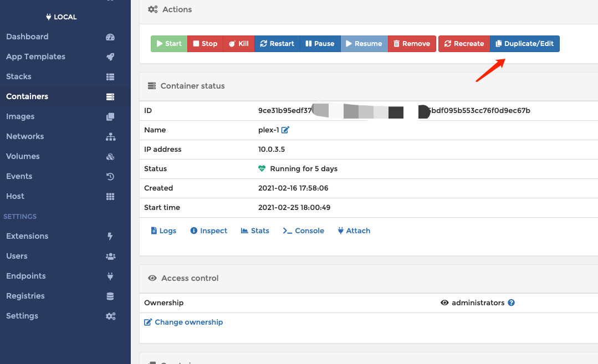Edit container name via pencil icon
Viewport: 598px width, 364px height.
285,130
